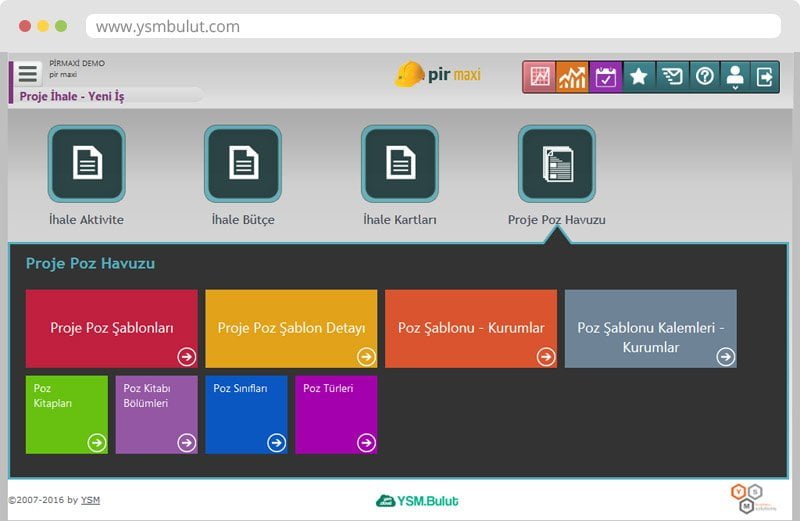Open the messages envelope icon
Screen dimensions: 800x521
coord(671,77)
